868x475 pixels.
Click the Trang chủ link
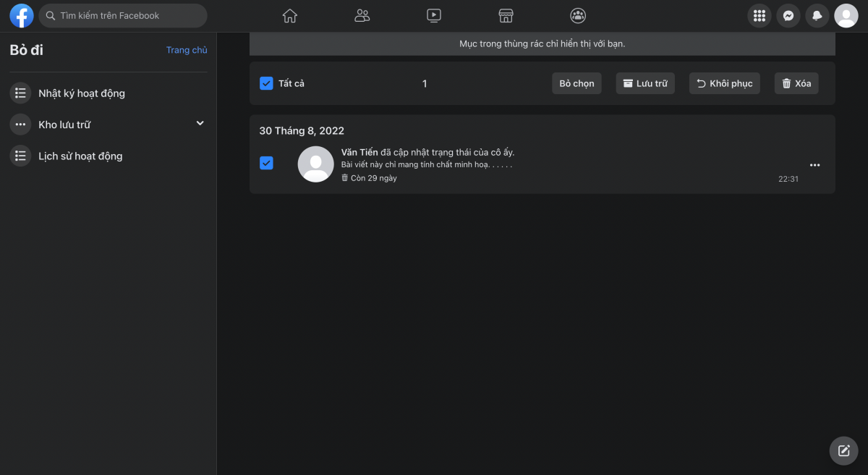click(x=187, y=50)
